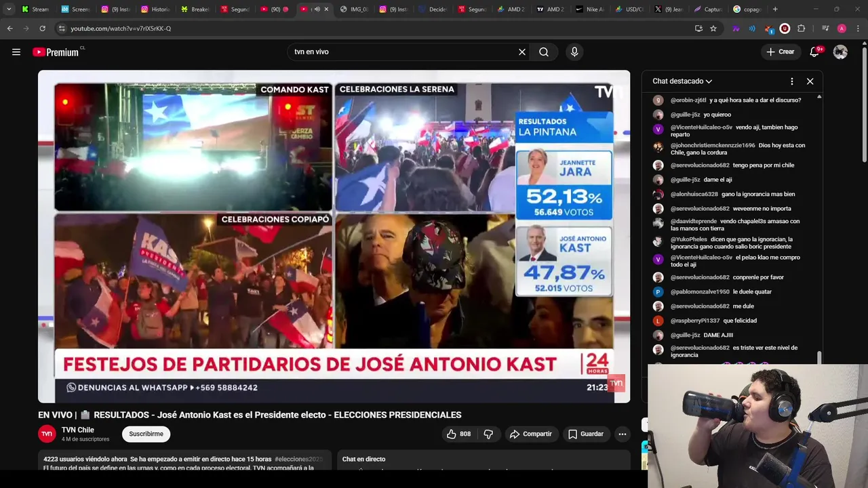Switch to the Nike tab

pyautogui.click(x=590, y=9)
